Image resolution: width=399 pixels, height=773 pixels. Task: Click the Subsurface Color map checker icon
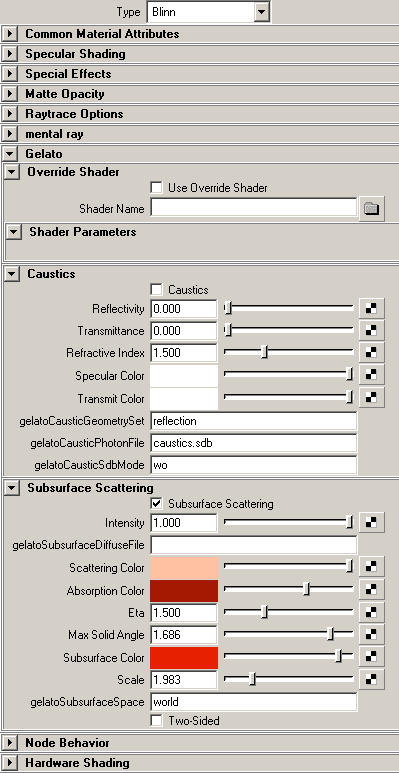pyautogui.click(x=371, y=657)
